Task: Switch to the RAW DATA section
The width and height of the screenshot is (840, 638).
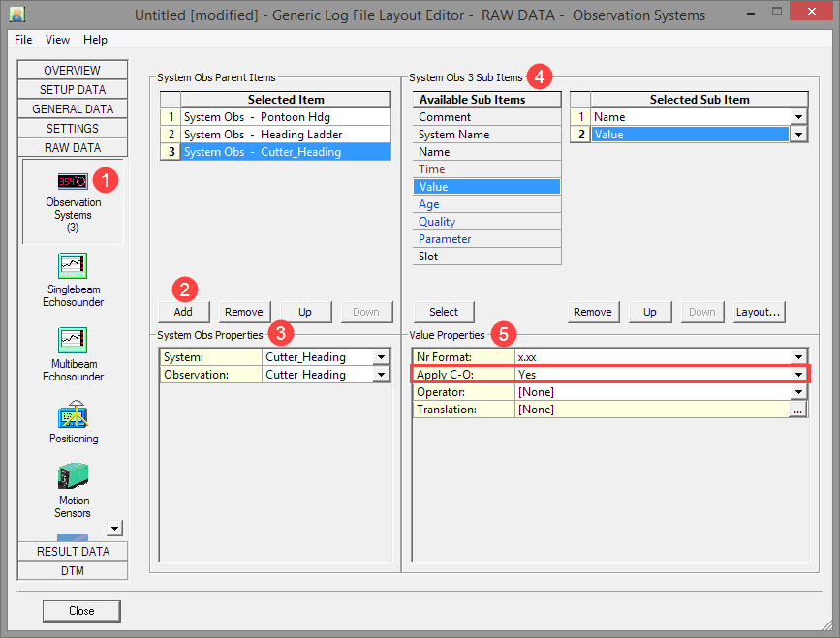Action: (x=73, y=147)
